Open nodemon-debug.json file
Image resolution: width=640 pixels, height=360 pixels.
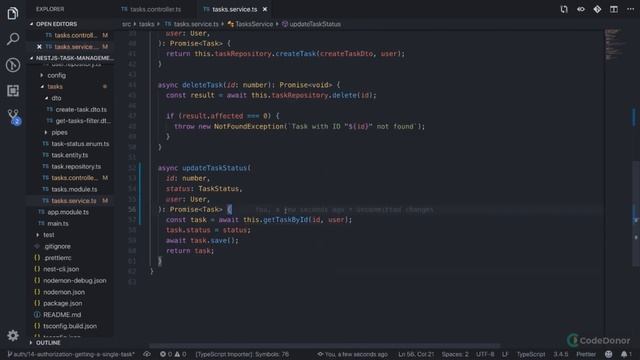tap(74, 281)
